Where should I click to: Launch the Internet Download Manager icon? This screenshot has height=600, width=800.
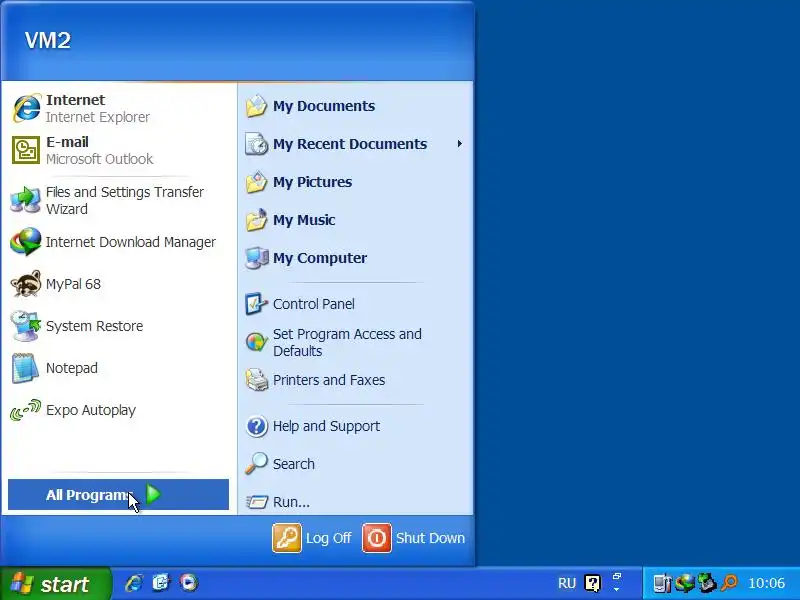pos(26,242)
